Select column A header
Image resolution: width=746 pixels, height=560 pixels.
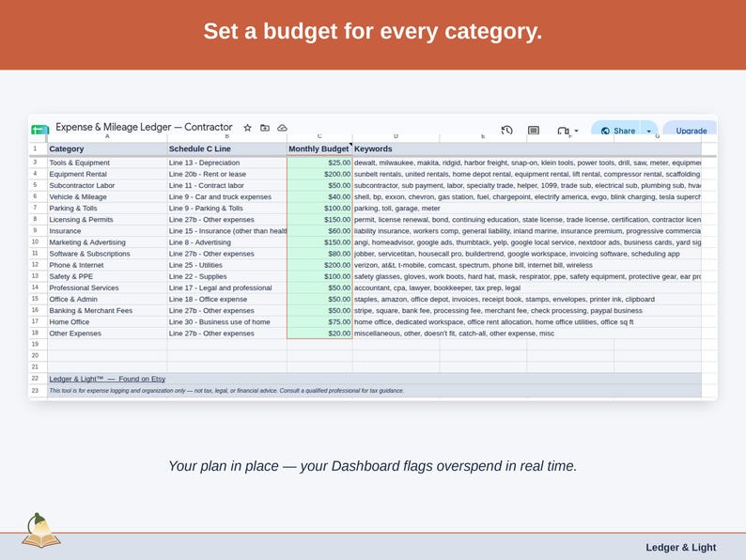tap(107, 137)
